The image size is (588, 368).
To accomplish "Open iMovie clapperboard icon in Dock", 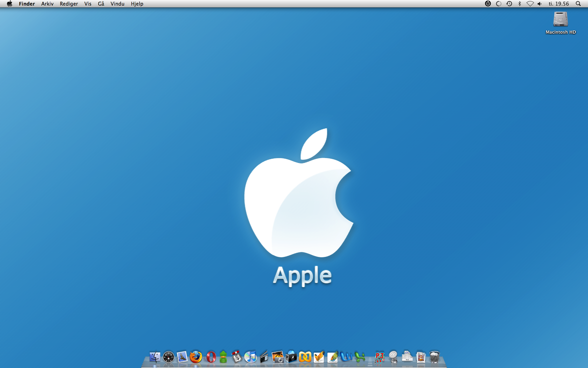I will click(264, 357).
